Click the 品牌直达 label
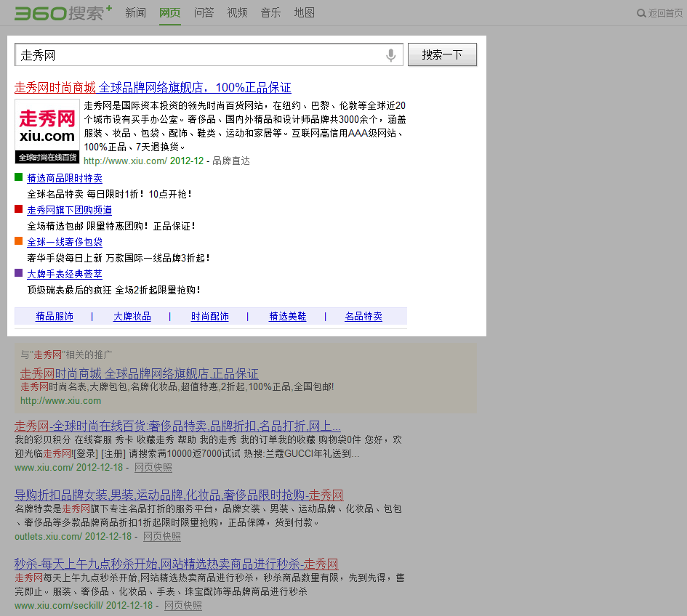 click(x=231, y=161)
